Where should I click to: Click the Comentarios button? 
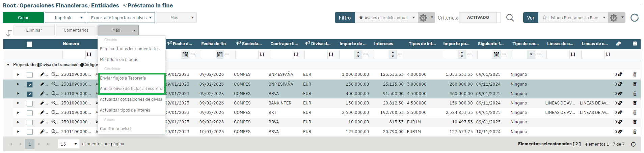click(76, 30)
